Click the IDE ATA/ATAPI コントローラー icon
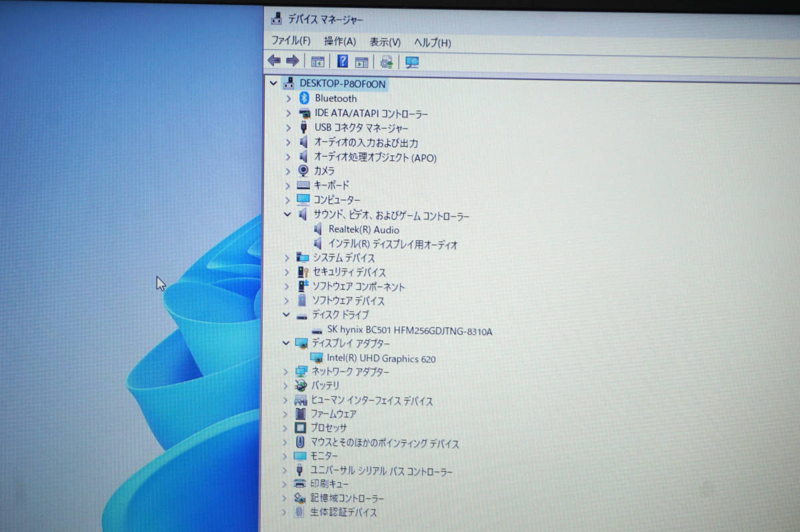Image resolution: width=800 pixels, height=532 pixels. point(304,113)
